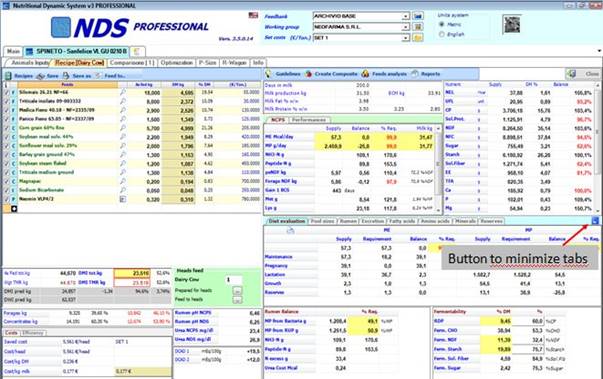
Task: Click magnifier icon for Silomais row
Action: click(x=123, y=92)
